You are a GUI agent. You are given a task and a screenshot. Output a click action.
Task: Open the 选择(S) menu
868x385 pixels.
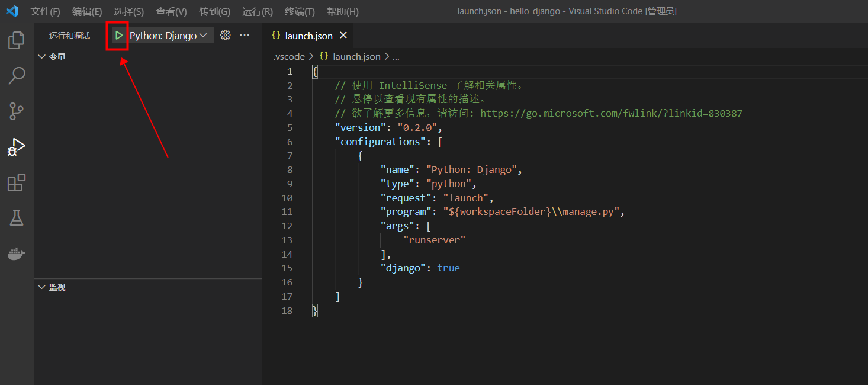coord(128,11)
